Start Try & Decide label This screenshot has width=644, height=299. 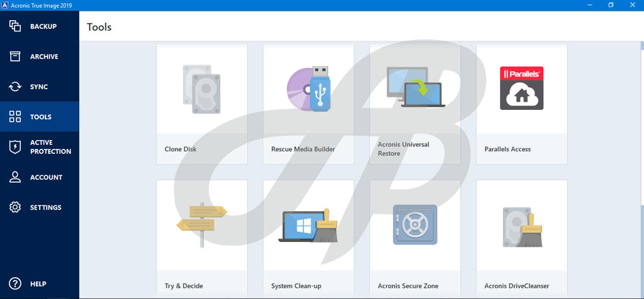click(x=184, y=286)
